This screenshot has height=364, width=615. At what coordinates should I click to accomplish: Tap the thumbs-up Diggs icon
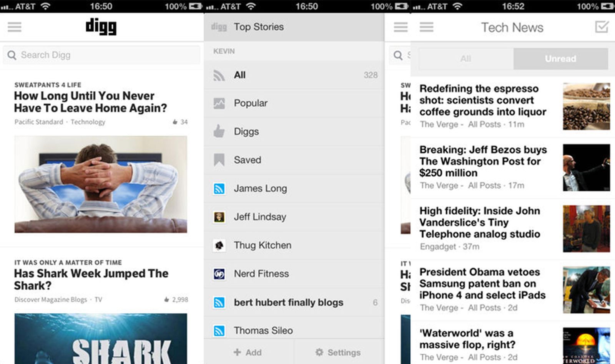219,131
